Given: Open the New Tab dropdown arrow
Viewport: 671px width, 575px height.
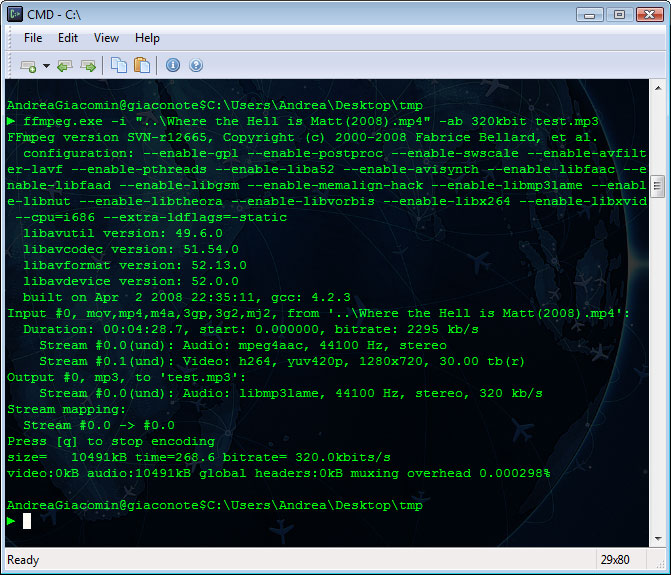Looking at the screenshot, I should tap(46, 66).
